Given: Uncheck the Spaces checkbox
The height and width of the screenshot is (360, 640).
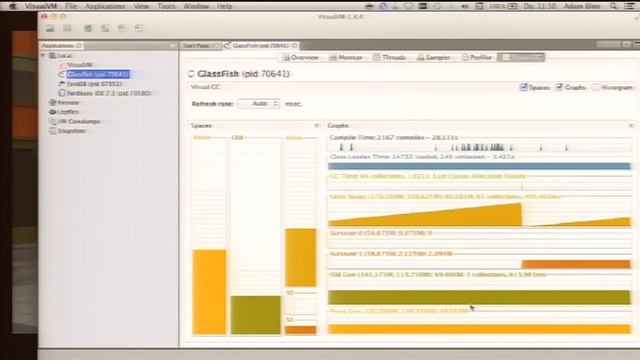Looking at the screenshot, I should [x=523, y=87].
